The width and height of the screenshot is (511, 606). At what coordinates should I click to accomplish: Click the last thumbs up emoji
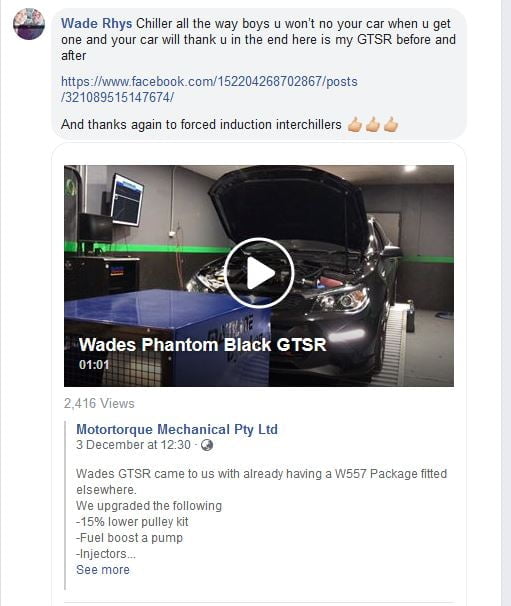391,124
